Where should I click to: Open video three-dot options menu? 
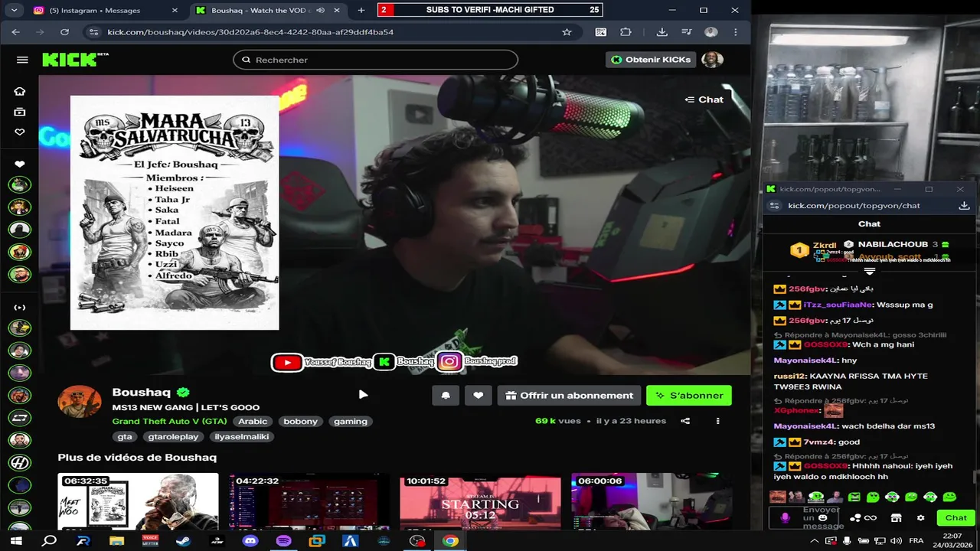pyautogui.click(x=717, y=421)
